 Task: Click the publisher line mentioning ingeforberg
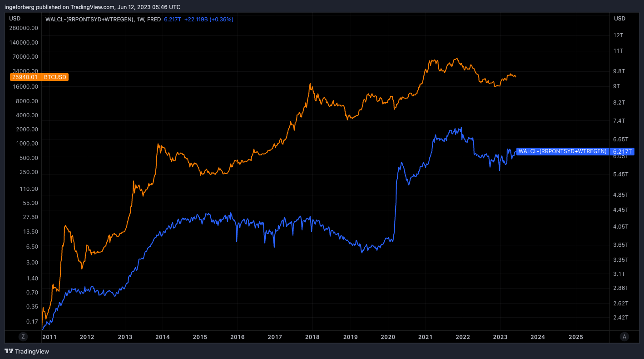[x=92, y=7]
